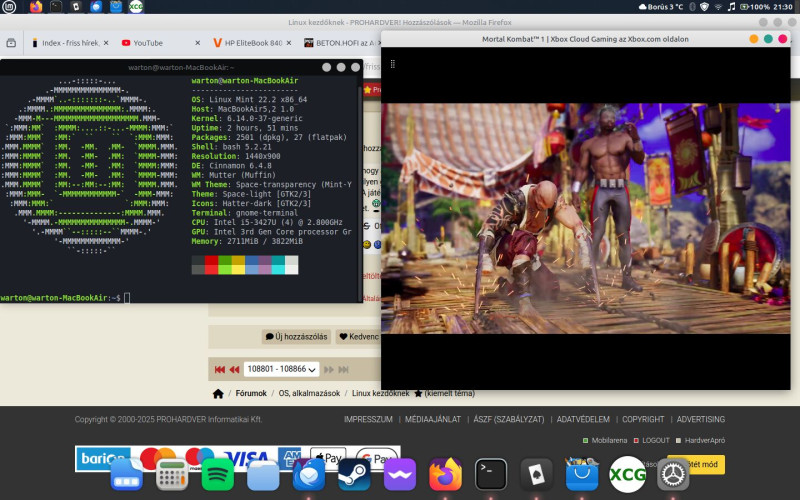800x500 pixels.
Task: Switch to Firefox in the top panel
Action: click(x=36, y=7)
